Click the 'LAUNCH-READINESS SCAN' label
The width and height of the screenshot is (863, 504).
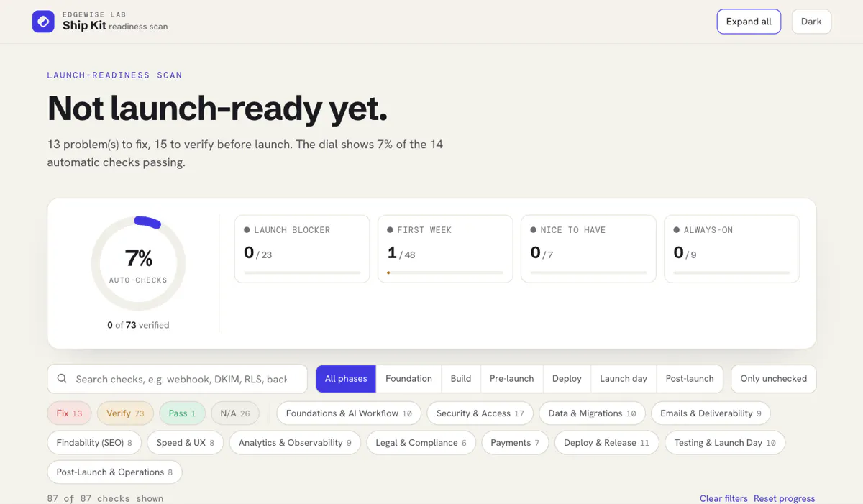tap(114, 75)
